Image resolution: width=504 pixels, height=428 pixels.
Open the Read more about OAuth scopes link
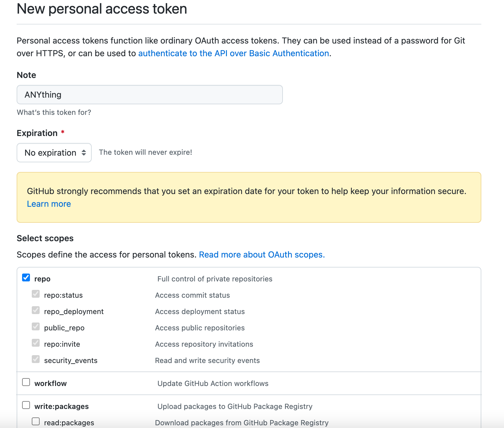261,255
